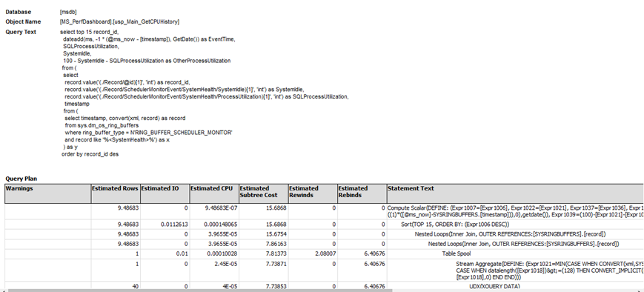Click the Query Plan heading
Image resolution: width=644 pixels, height=292 pixels.
click(x=21, y=179)
